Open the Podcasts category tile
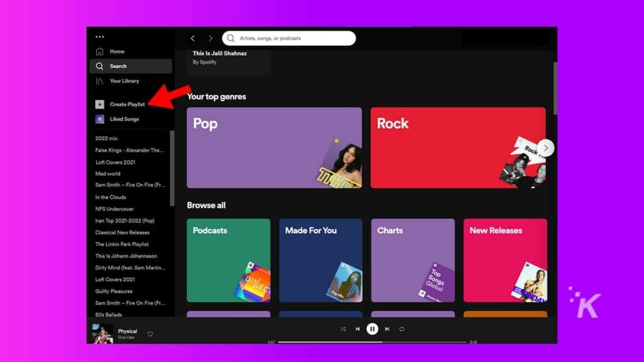 click(229, 261)
